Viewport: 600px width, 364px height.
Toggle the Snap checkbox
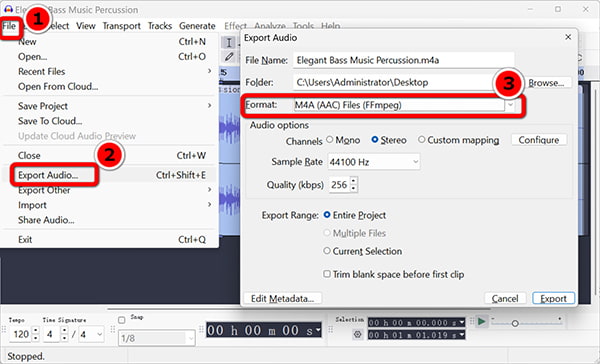point(122,320)
